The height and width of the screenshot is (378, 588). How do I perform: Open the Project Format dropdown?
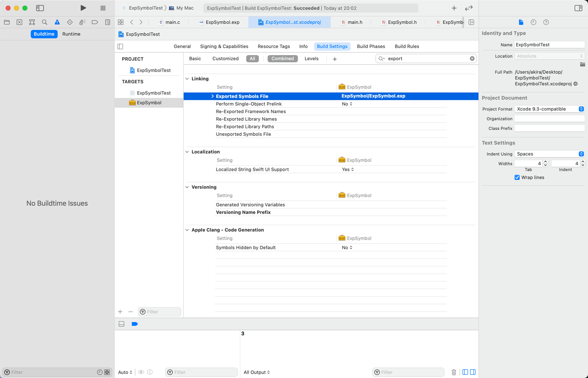549,109
